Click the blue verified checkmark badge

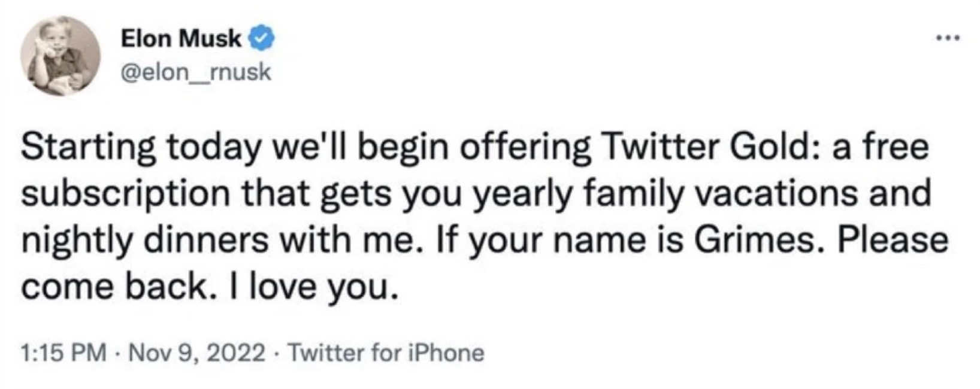tap(261, 39)
